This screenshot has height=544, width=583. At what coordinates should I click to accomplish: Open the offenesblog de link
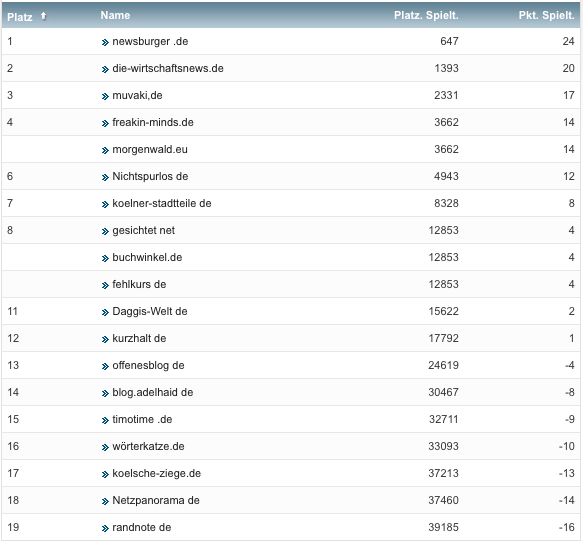[148, 366]
